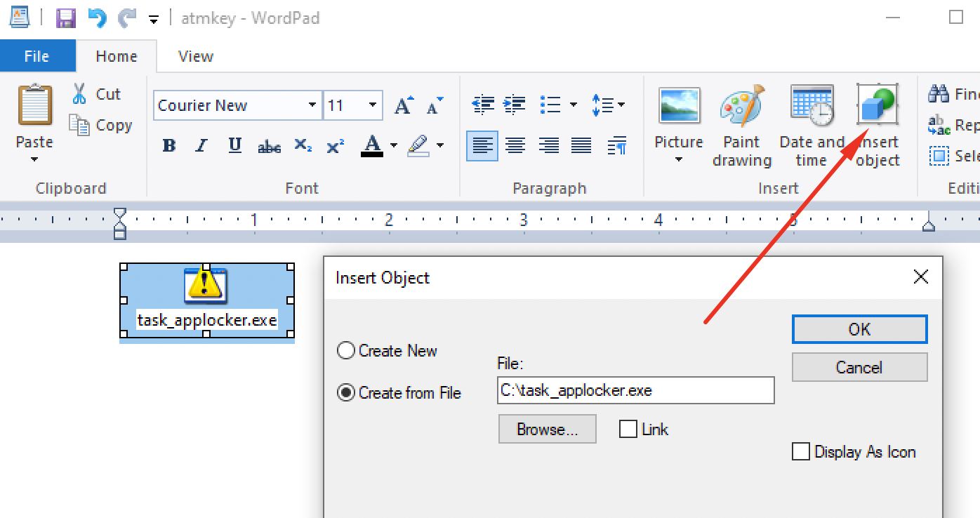
Task: Expand the text color palette arrow
Action: (x=394, y=145)
